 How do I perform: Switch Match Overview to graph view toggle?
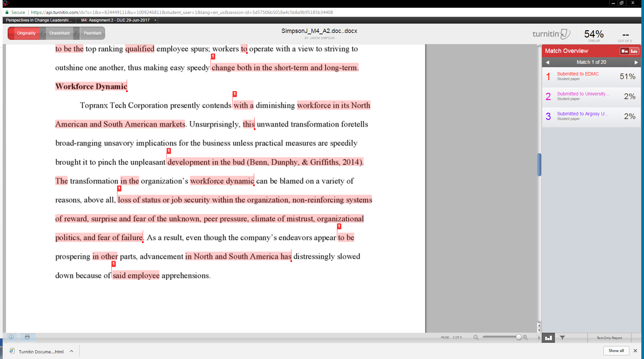[635, 51]
